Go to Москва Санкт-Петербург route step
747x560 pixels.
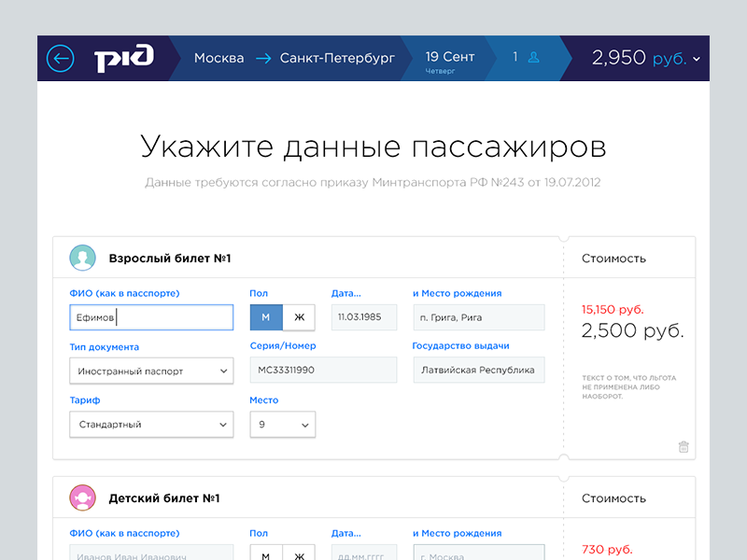pyautogui.click(x=293, y=59)
